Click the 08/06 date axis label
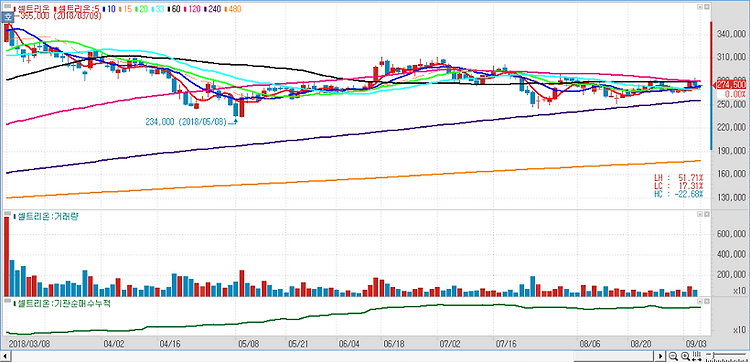 pyautogui.click(x=589, y=344)
